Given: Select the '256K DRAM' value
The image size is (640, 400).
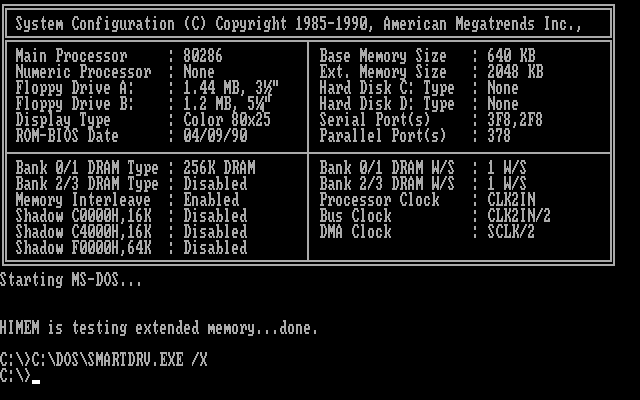Looking at the screenshot, I should click(219, 168).
